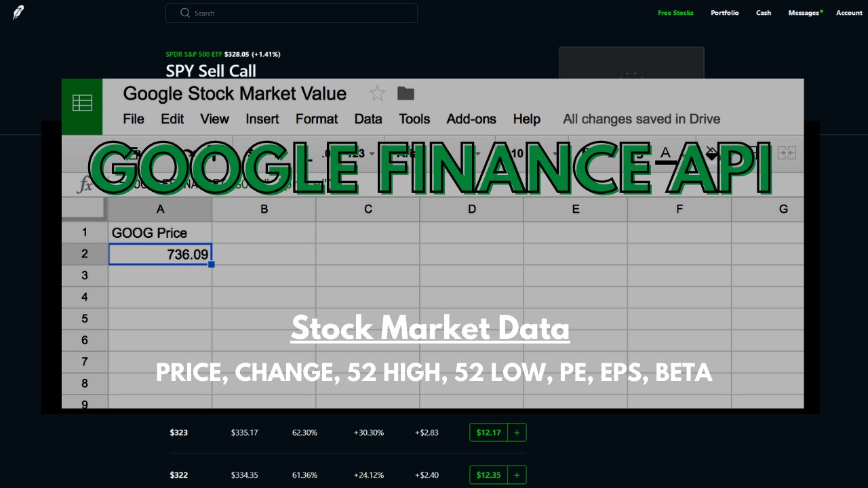Click the 61.36% value
Image resolution: width=868 pixels, height=488 pixels.
point(304,475)
